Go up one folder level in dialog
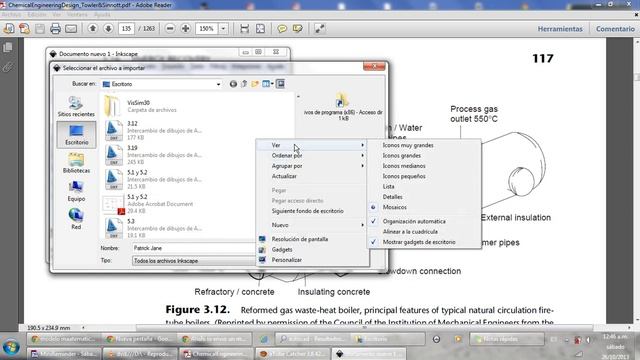Screen dimensions: 640x360 pyautogui.click(x=244, y=84)
